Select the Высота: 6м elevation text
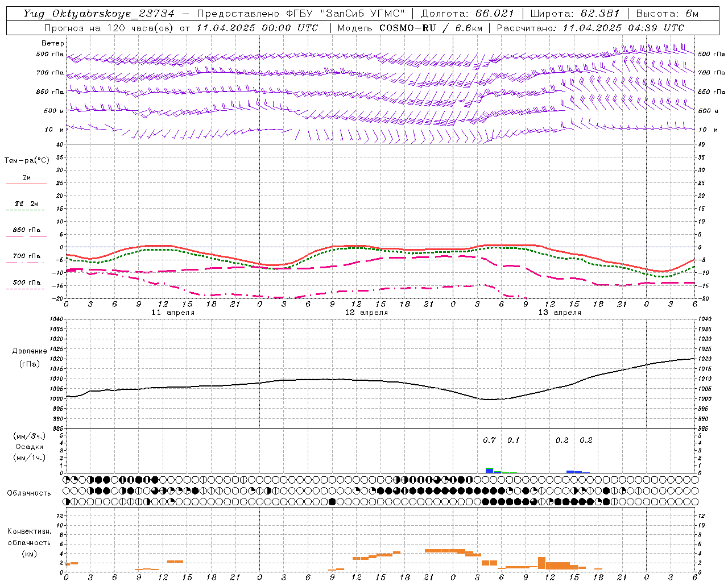 click(667, 14)
